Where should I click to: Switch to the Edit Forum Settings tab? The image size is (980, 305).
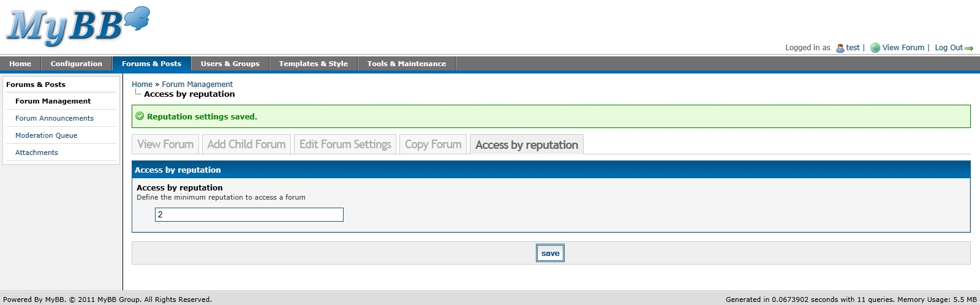coord(345,145)
